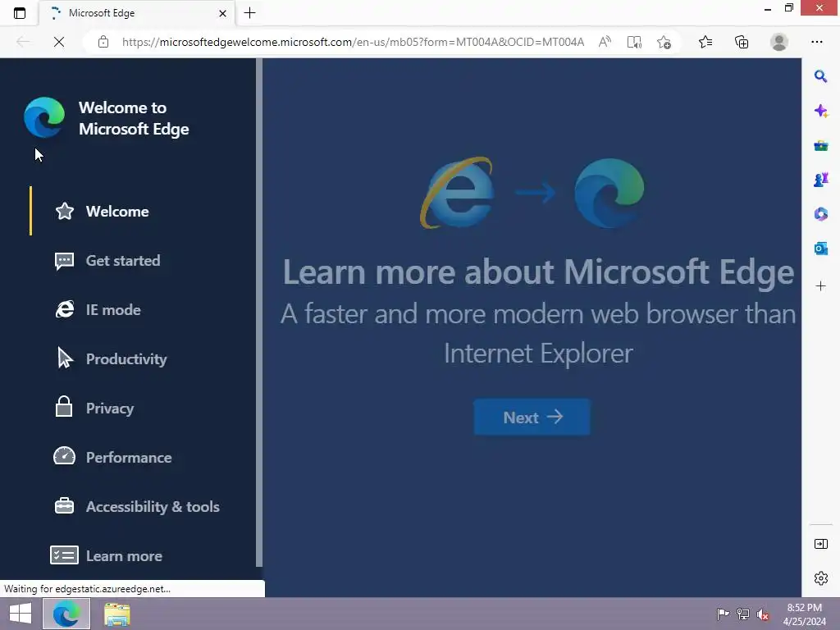
Task: Close the Microsoft Edge tab
Action: (222, 13)
